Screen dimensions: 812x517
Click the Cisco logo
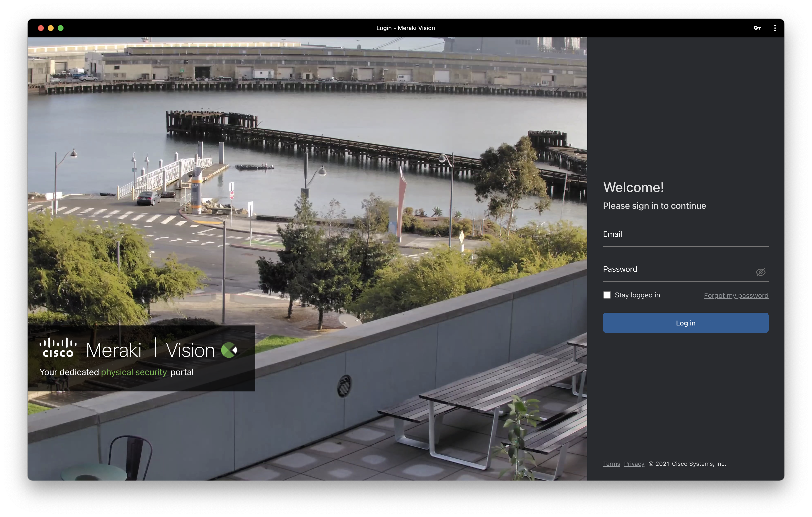58,347
